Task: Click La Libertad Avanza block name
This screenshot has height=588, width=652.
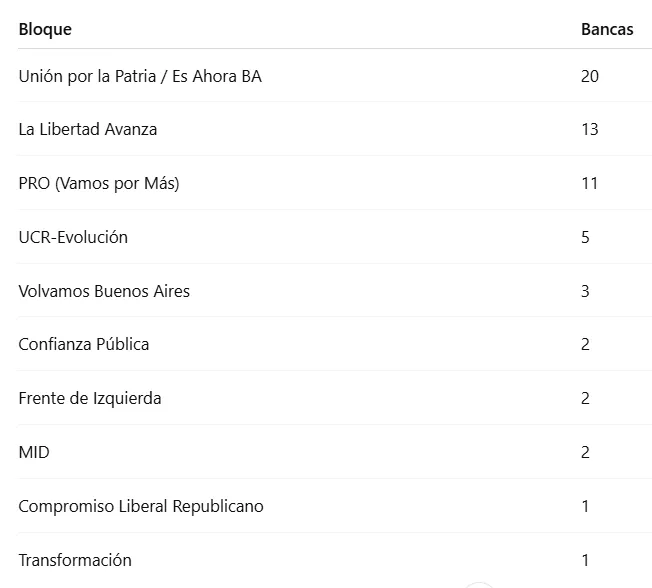Action: (x=88, y=129)
